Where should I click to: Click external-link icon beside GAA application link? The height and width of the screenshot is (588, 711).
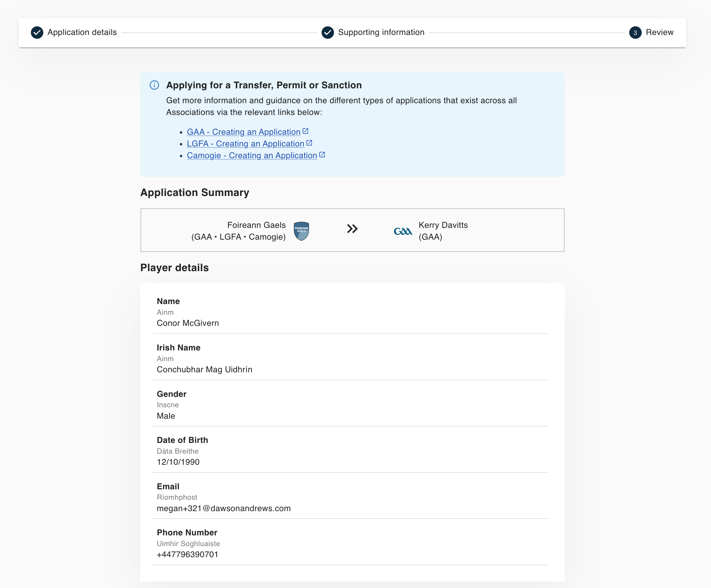coord(305,131)
